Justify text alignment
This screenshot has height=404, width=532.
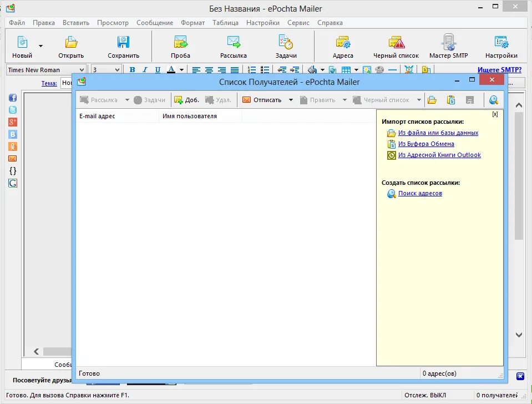point(235,70)
